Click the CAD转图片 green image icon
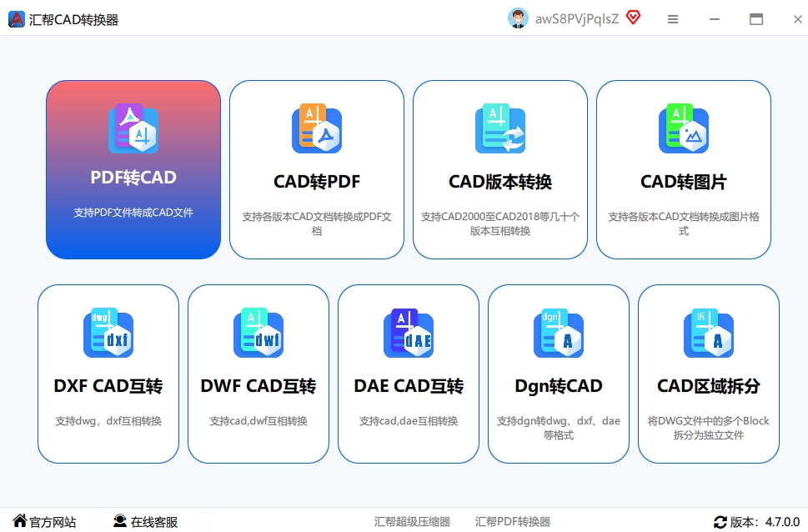This screenshot has width=808, height=532. click(x=684, y=128)
